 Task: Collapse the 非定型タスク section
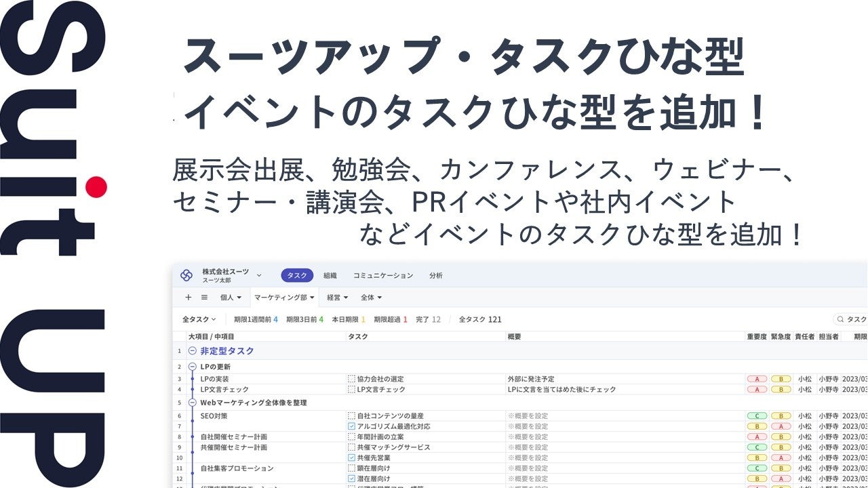click(x=192, y=351)
